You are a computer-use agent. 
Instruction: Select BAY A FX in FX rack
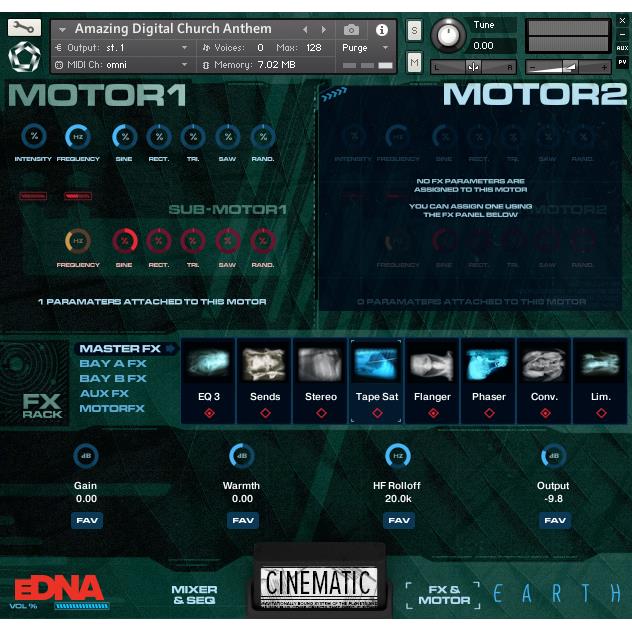(113, 364)
